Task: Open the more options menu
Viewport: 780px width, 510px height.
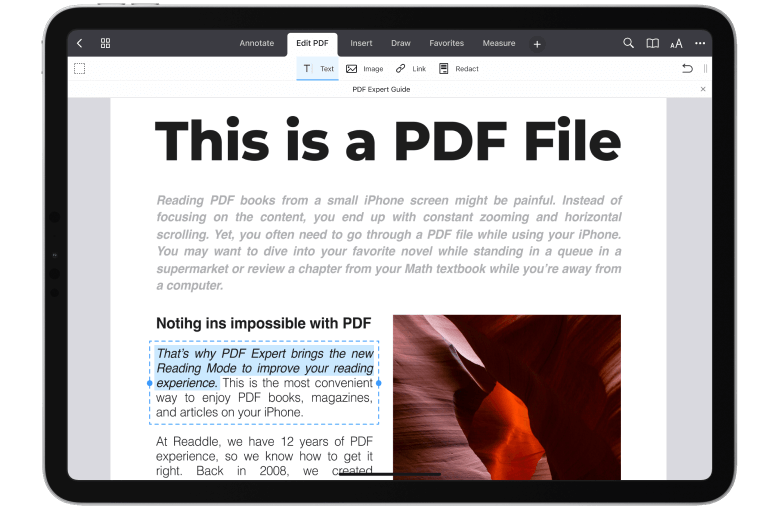Action: pos(700,43)
